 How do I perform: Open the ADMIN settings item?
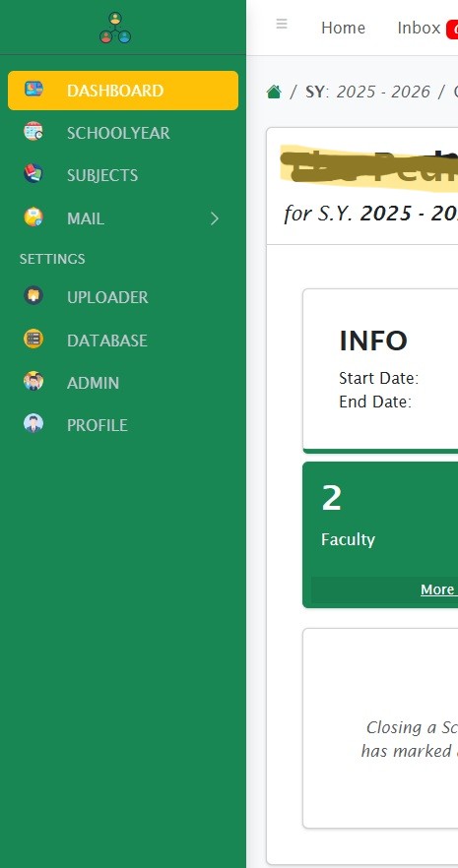coord(123,383)
